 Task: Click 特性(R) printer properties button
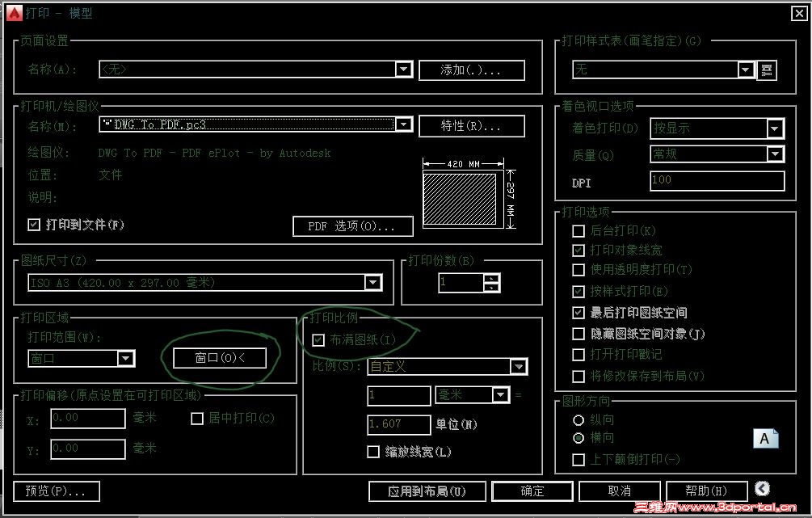coord(471,126)
